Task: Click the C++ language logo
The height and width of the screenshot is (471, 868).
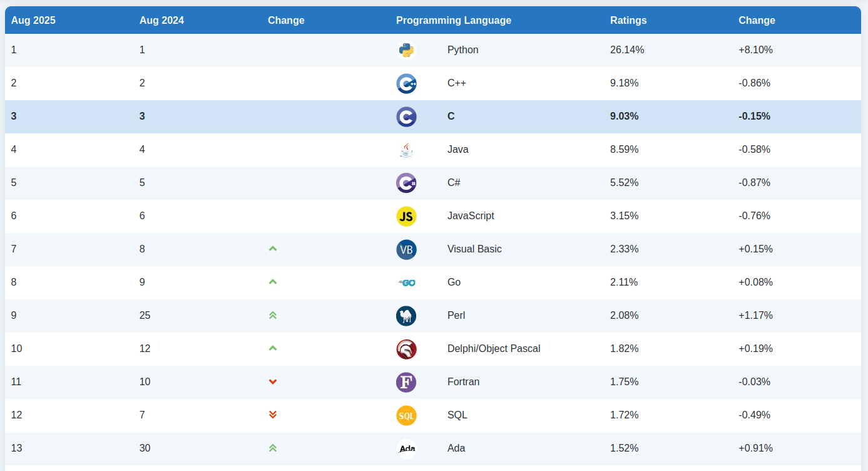Action: coord(406,83)
